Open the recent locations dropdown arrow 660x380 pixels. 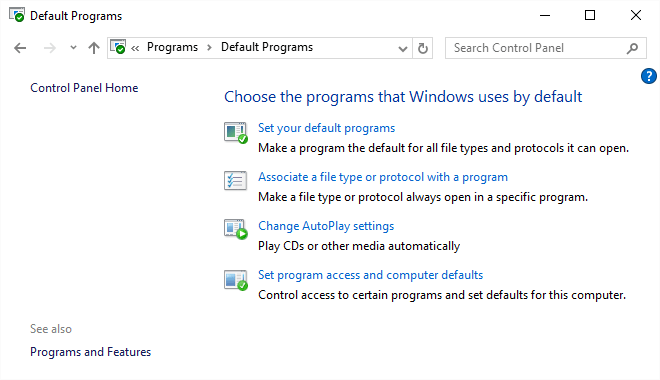(73, 48)
